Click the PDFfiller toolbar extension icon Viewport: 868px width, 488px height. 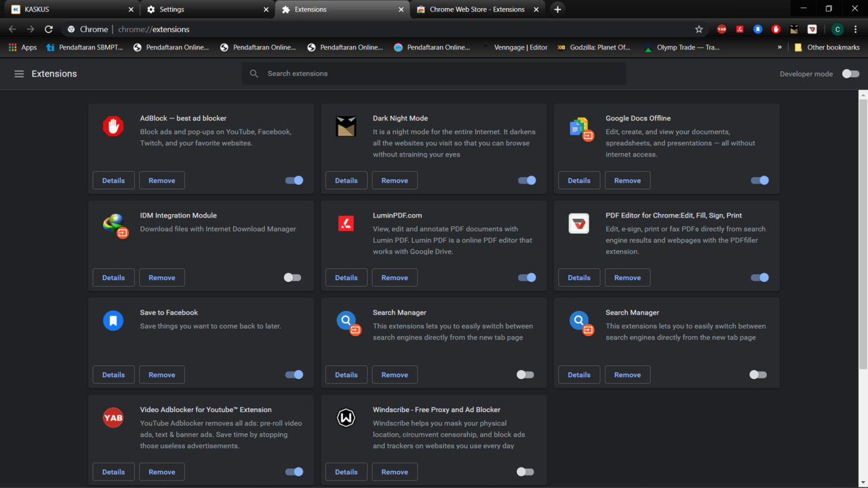812,29
